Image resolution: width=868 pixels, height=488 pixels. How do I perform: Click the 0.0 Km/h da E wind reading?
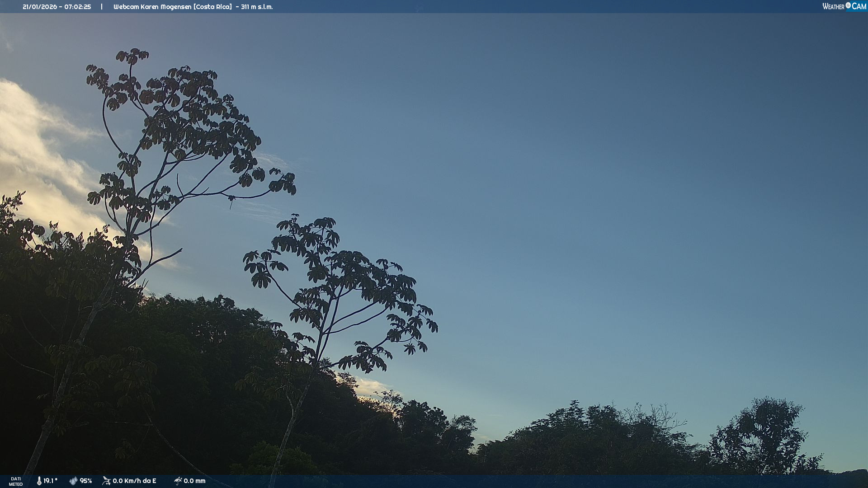134,481
